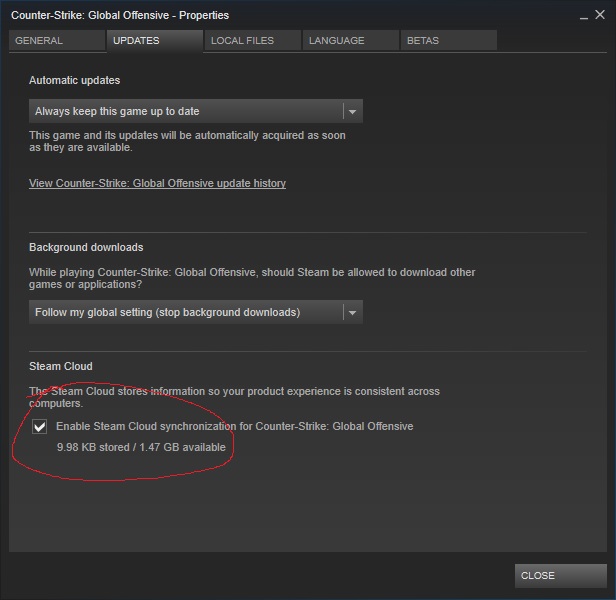Click the CLOSE button

(561, 576)
